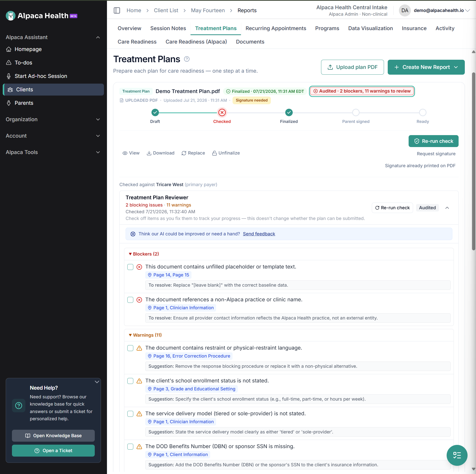This screenshot has height=474, width=476.
Task: Open the Data Visualization tab
Action: click(371, 28)
